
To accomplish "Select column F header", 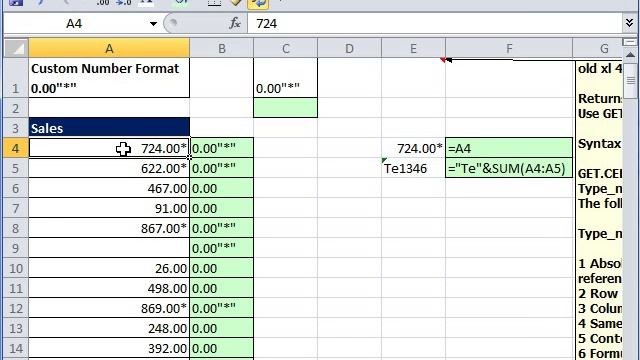I will (x=509, y=48).
